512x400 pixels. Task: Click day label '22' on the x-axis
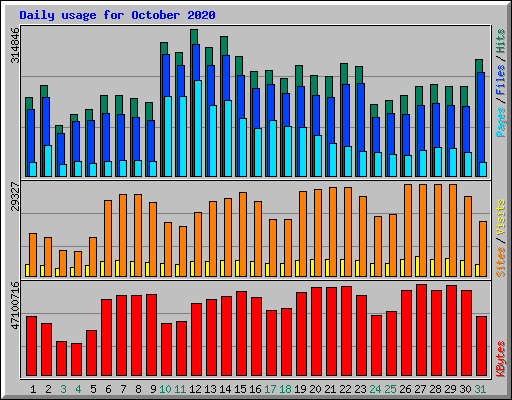click(345, 389)
